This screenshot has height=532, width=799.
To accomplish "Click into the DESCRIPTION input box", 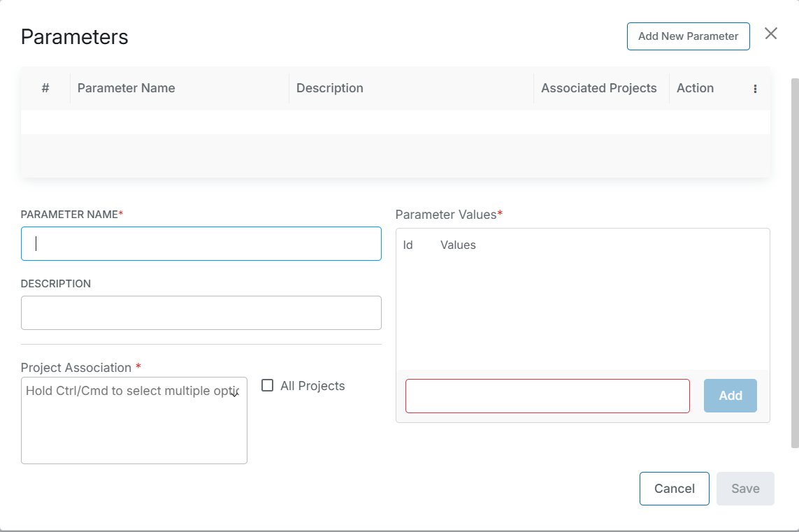I will tap(201, 313).
